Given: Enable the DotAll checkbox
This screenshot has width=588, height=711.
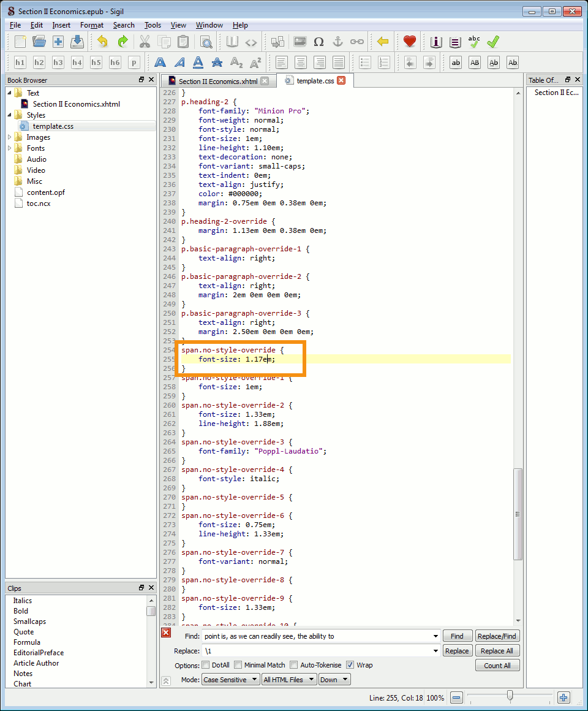Looking at the screenshot, I should tap(206, 665).
